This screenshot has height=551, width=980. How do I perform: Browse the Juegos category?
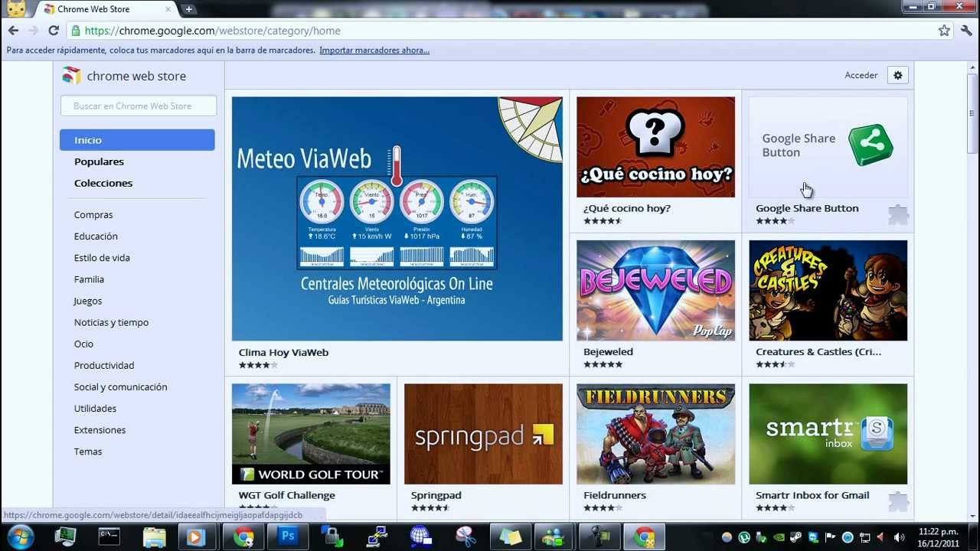(x=88, y=301)
